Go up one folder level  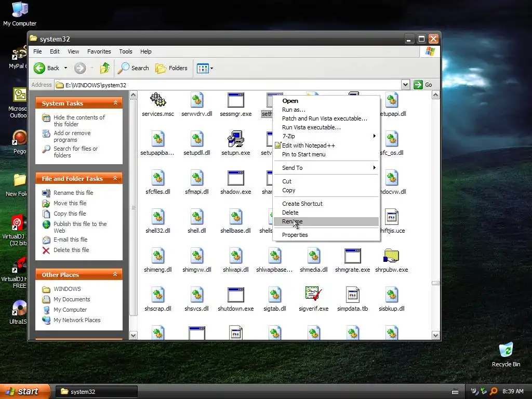coord(105,68)
